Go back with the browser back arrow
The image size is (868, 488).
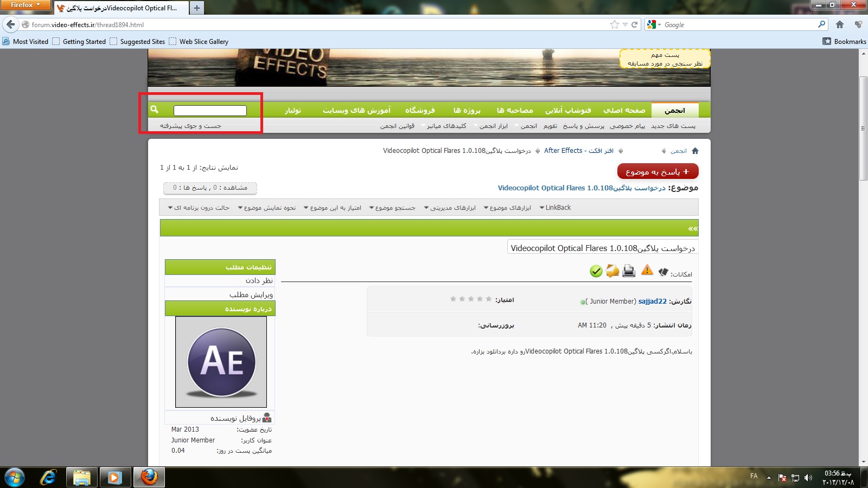pyautogui.click(x=10, y=24)
